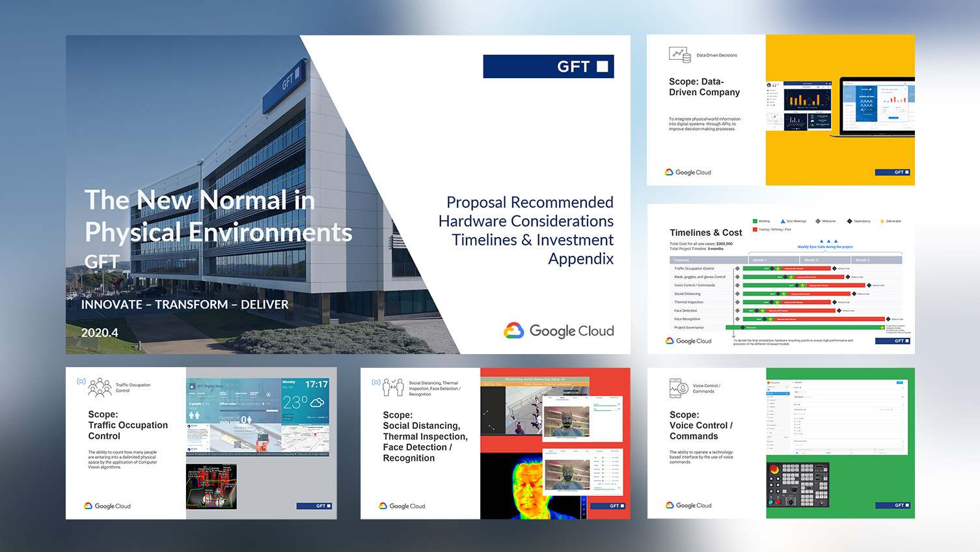The image size is (980, 552).
Task: Click the Deliverable star legend marker
Action: click(882, 221)
